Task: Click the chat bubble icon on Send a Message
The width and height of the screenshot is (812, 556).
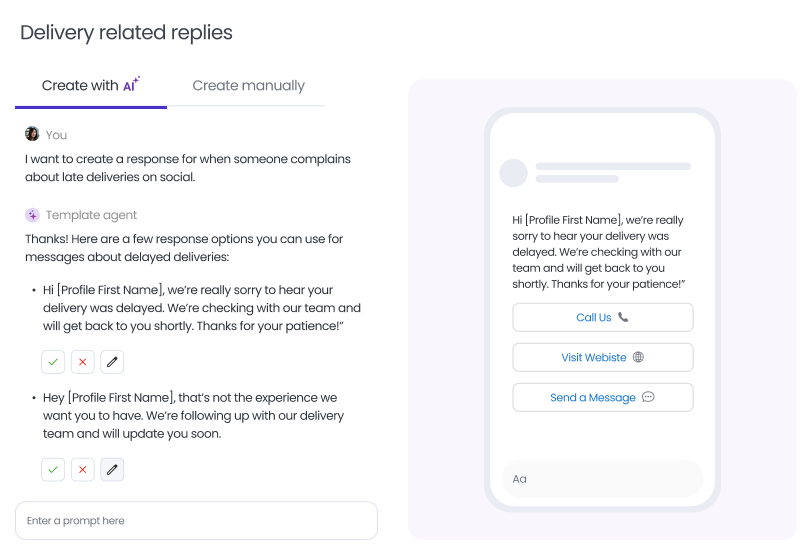Action: (x=648, y=397)
